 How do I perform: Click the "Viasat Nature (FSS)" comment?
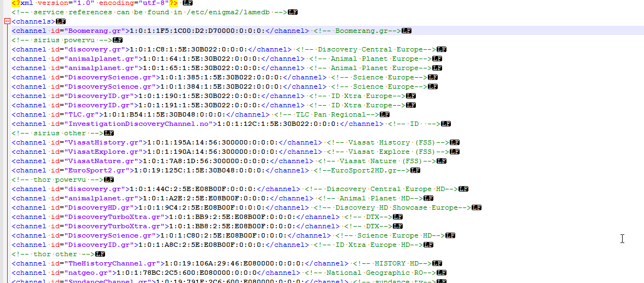point(376,161)
